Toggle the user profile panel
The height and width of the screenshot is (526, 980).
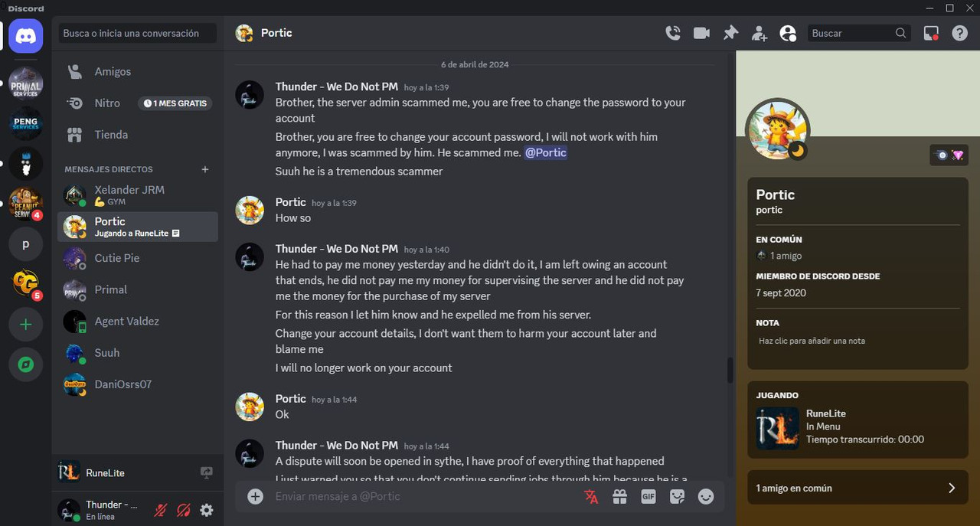click(788, 33)
